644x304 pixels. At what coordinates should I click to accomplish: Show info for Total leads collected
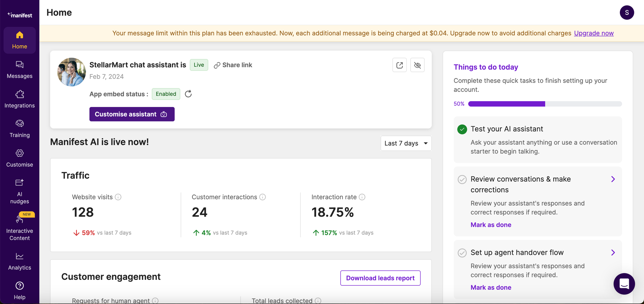[318, 301]
